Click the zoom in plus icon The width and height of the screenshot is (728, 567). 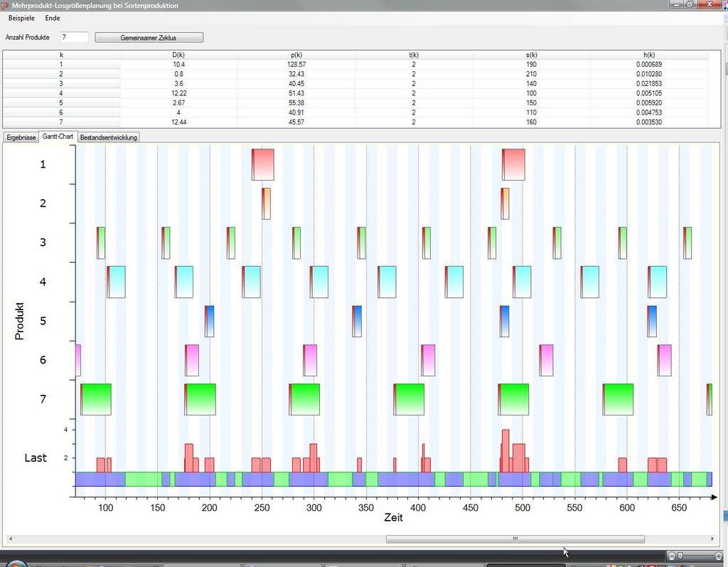[717, 555]
